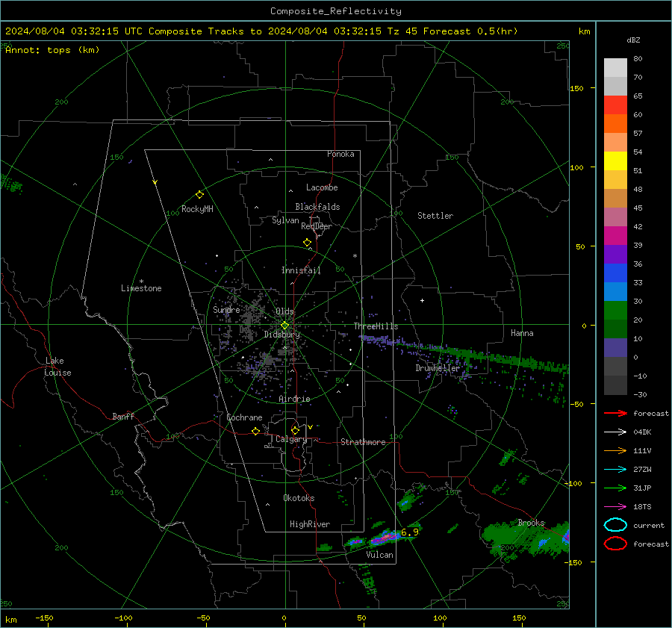Click the Ponoka label
Viewport: 672px width, 628px height.
pyautogui.click(x=340, y=155)
